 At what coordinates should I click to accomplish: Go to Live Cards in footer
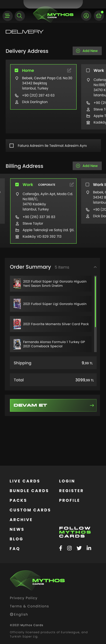pos(25,481)
